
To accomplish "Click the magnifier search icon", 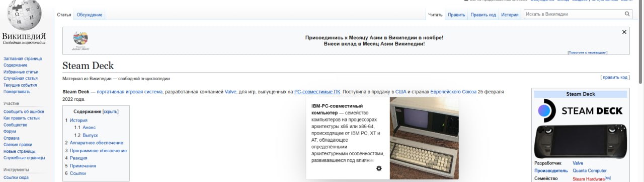I will pyautogui.click(x=627, y=15).
